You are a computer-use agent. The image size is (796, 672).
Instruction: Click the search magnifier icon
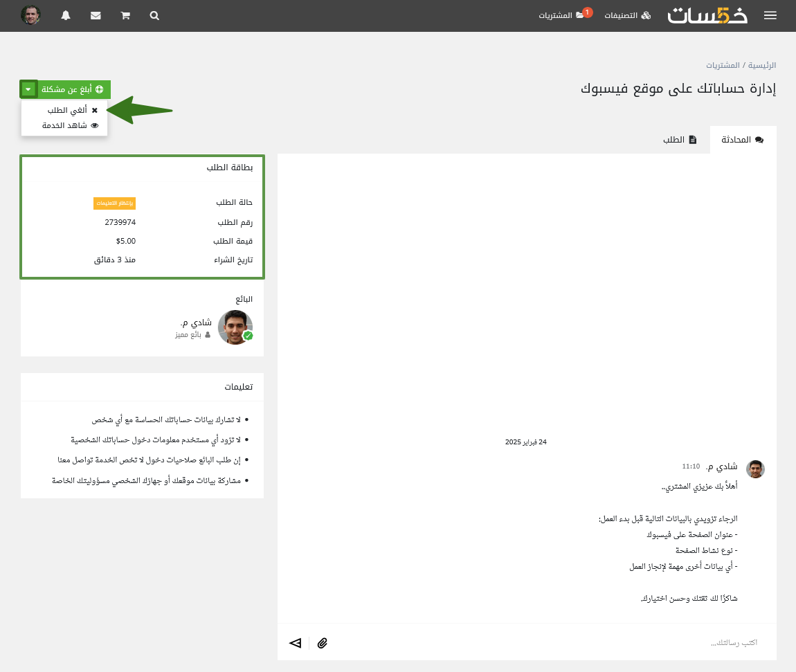point(154,16)
